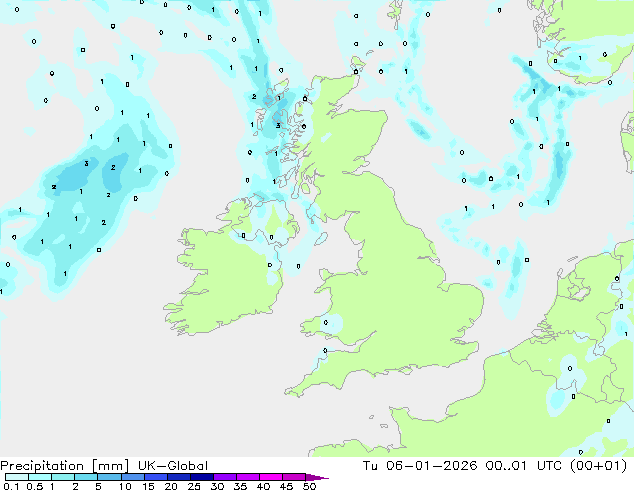Click the 'UK-Global' model name
Screen dimensions: 634x490
[173, 466]
